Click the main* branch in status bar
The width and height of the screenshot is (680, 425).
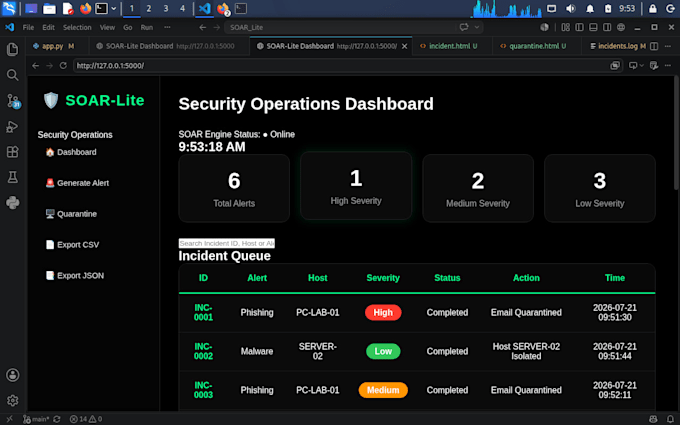pyautogui.click(x=36, y=419)
